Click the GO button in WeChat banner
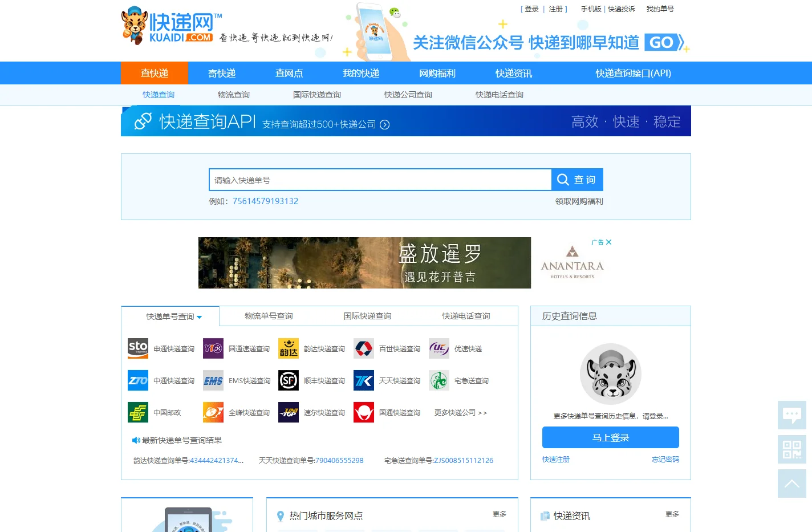812x532 pixels. point(664,43)
